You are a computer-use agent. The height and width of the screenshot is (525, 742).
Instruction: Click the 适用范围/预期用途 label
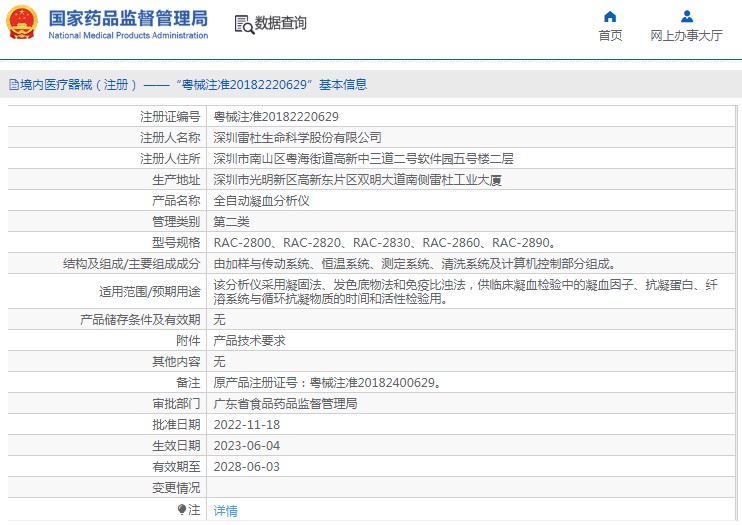[x=150, y=292]
